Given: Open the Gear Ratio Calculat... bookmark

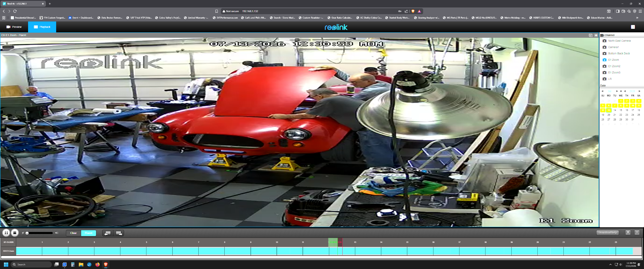Looking at the screenshot, I should tap(340, 18).
